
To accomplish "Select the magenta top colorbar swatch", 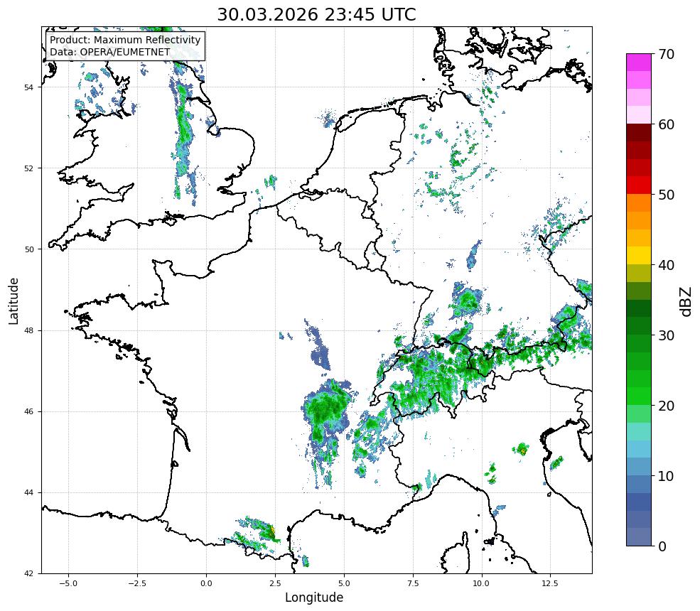I will pos(638,63).
